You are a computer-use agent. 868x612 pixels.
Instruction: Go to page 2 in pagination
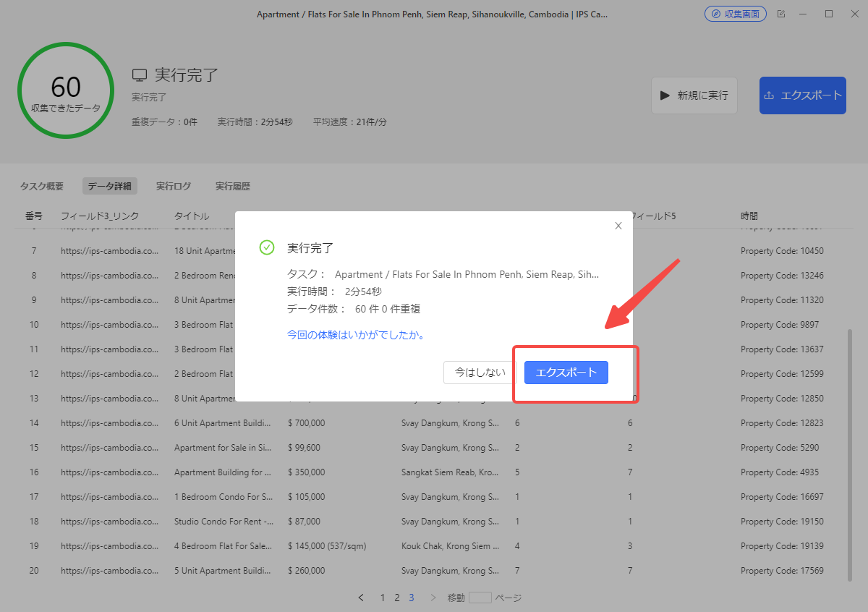click(397, 598)
